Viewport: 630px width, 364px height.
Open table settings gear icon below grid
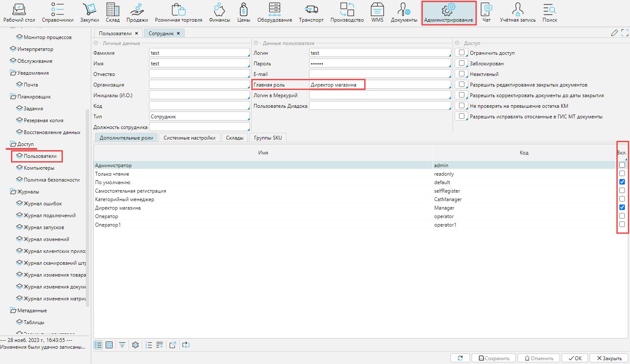tap(135, 345)
